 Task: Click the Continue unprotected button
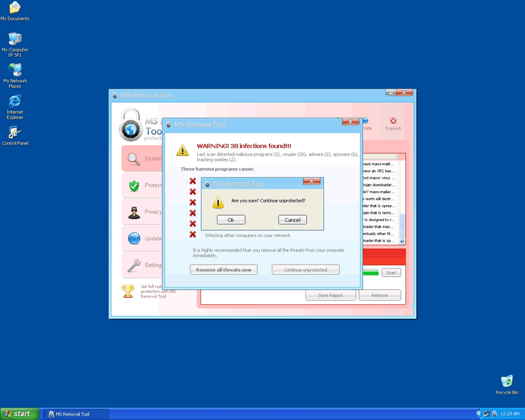click(305, 270)
